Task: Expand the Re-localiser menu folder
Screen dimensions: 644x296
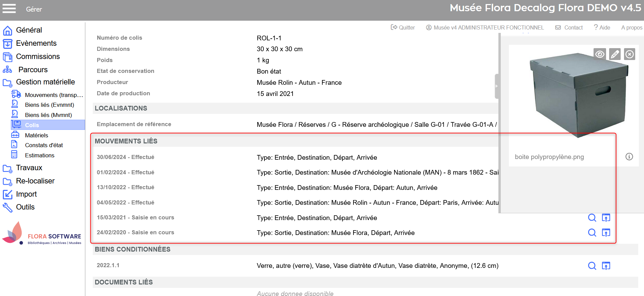Action: [35, 181]
